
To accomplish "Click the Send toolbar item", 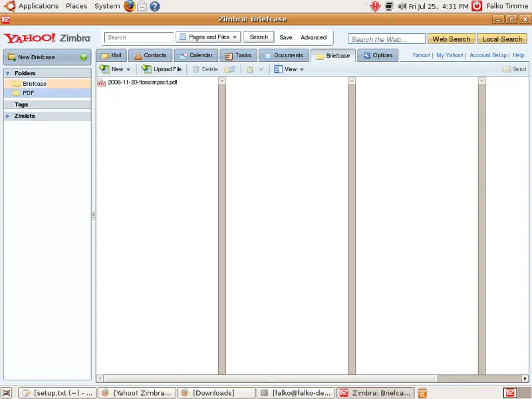I will [514, 69].
